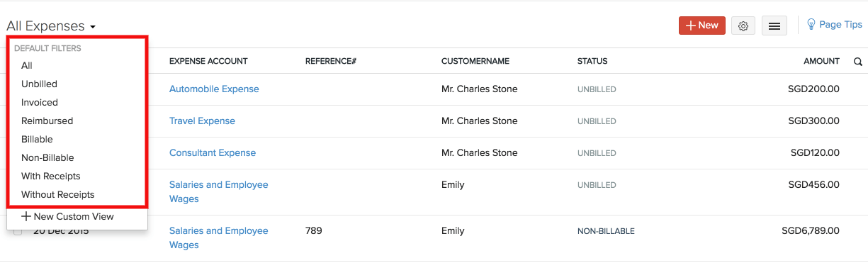Click the search magnifier icon in table header
The width and height of the screenshot is (868, 263).
[858, 62]
